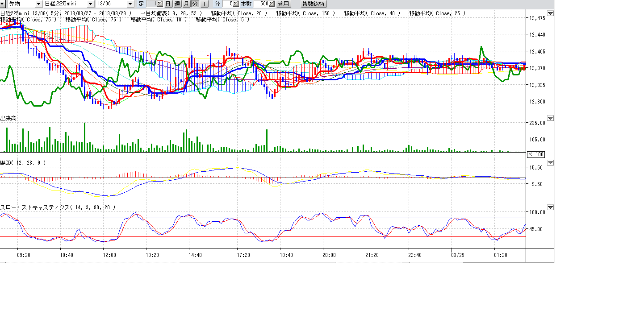
Task: Click the 複数銘柄 multiple symbols button
Action: pos(314,4)
